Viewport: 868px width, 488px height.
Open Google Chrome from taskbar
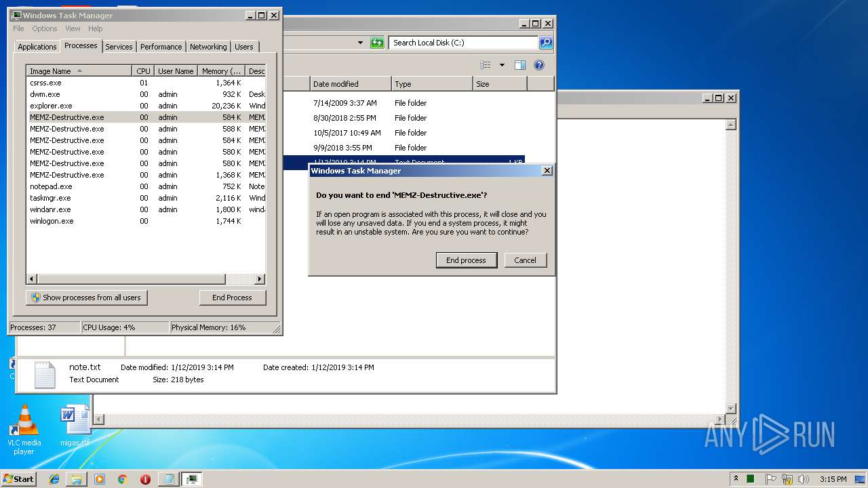(x=123, y=479)
